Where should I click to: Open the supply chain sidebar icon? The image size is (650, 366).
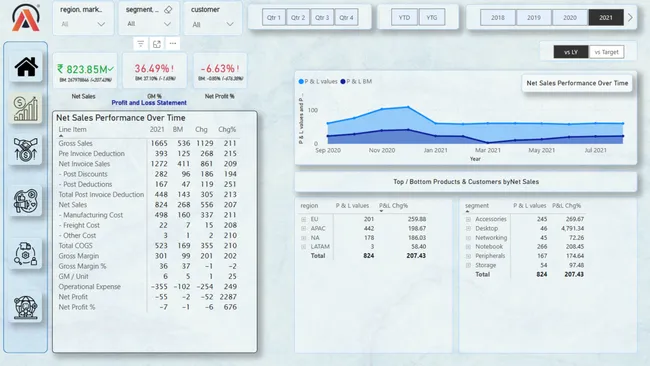[x=26, y=254]
